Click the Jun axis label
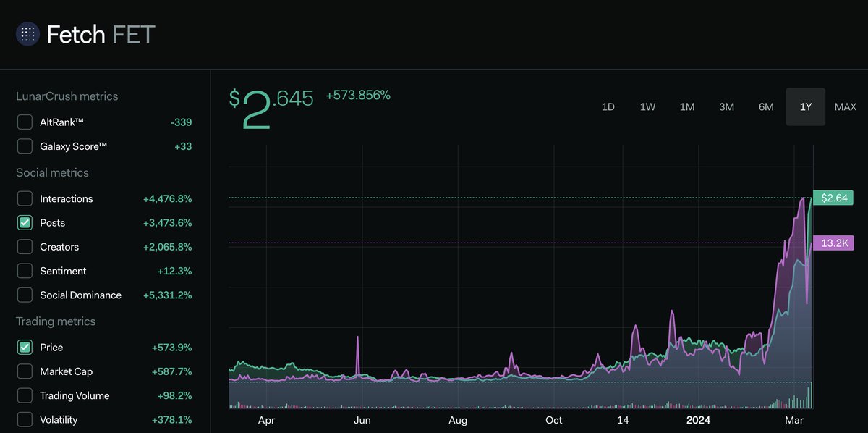Image resolution: width=868 pixels, height=433 pixels. coord(362,420)
